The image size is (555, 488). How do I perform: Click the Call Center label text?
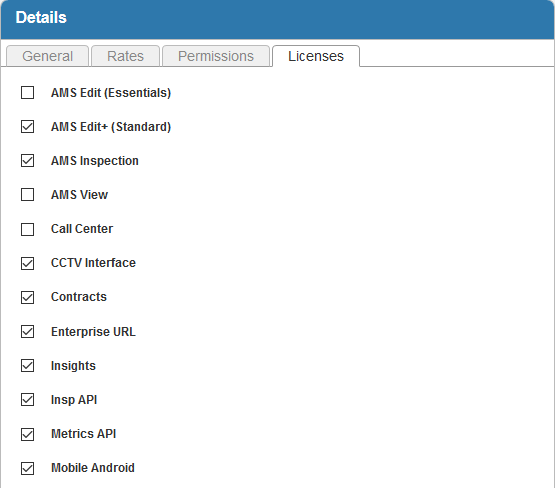(x=82, y=229)
